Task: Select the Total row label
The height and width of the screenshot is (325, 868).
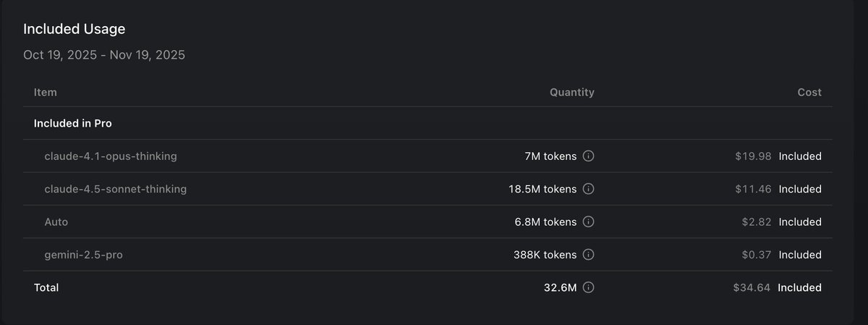Action: pyautogui.click(x=46, y=287)
